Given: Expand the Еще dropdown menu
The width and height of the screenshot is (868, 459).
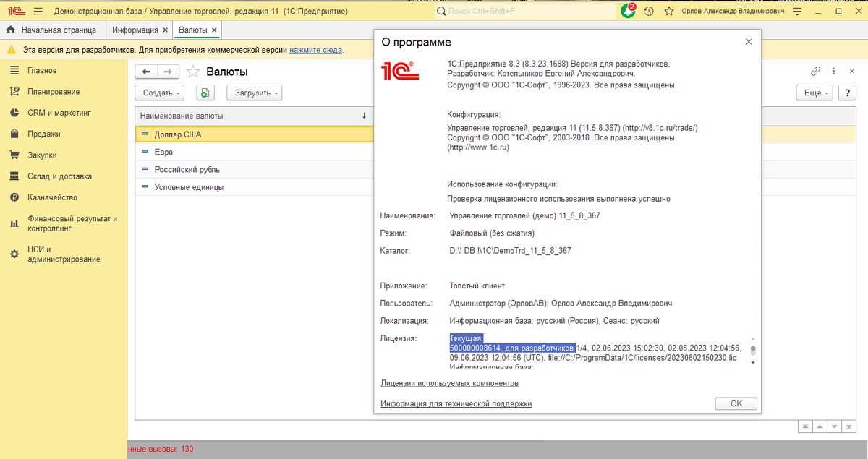Looking at the screenshot, I should [x=815, y=93].
